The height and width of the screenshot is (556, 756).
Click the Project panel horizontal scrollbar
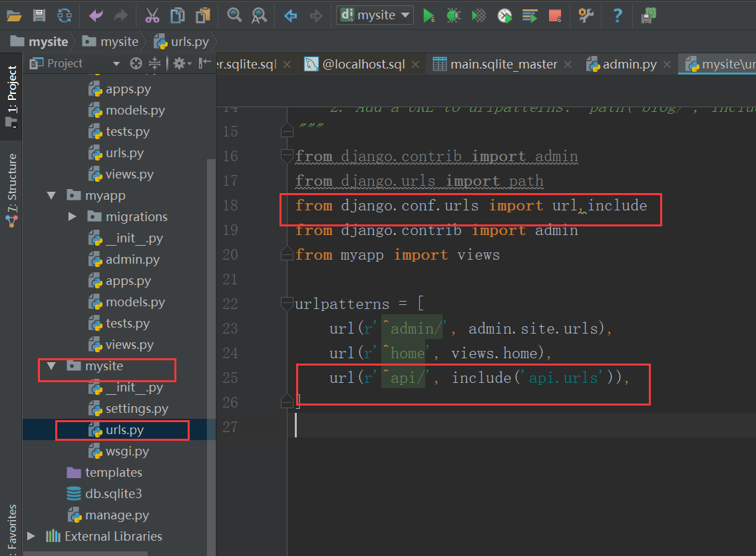[86, 553]
